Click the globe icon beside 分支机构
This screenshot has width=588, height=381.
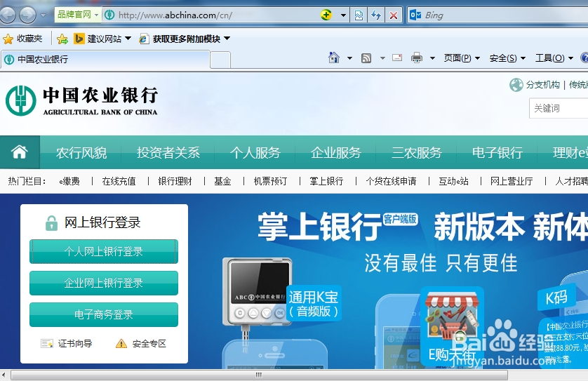tap(516, 85)
